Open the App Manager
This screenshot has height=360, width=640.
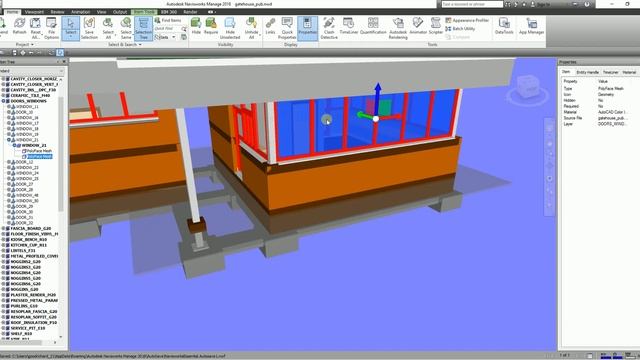coord(531,26)
